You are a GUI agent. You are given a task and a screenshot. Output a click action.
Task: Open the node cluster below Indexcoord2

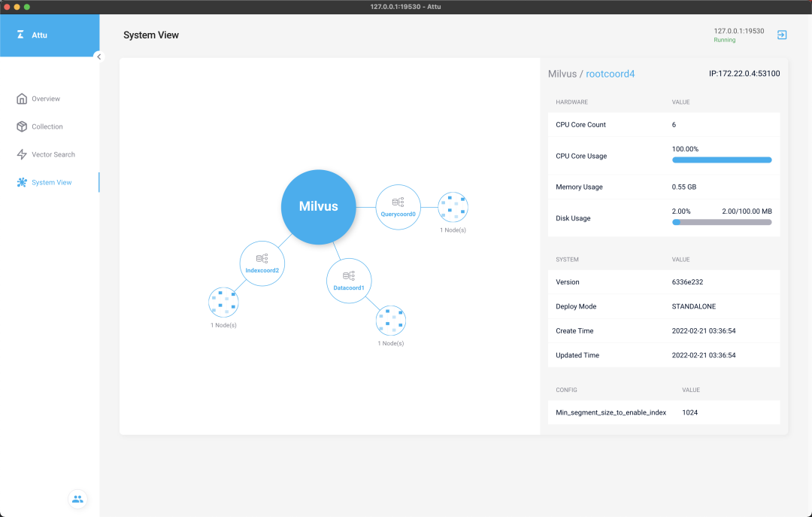click(223, 303)
